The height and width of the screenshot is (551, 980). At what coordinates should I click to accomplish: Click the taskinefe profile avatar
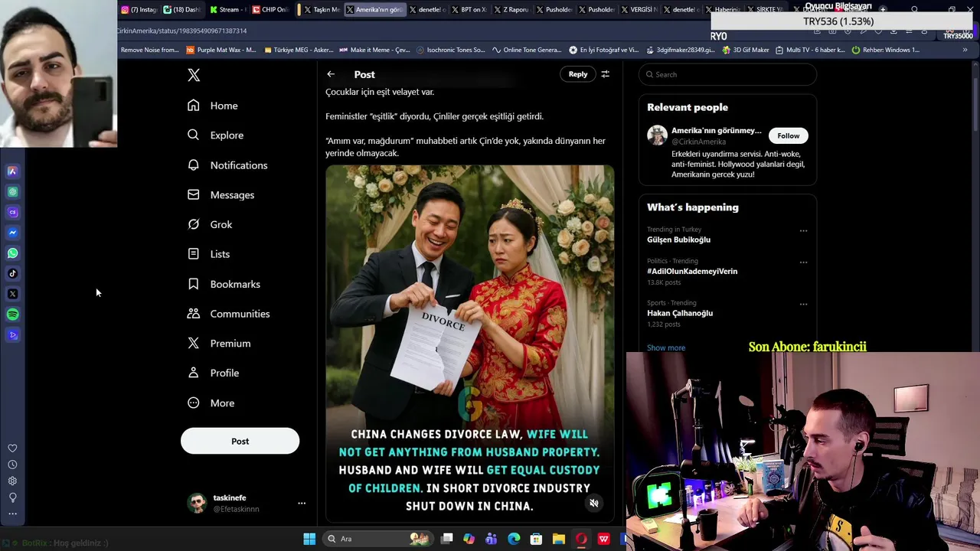(x=198, y=504)
